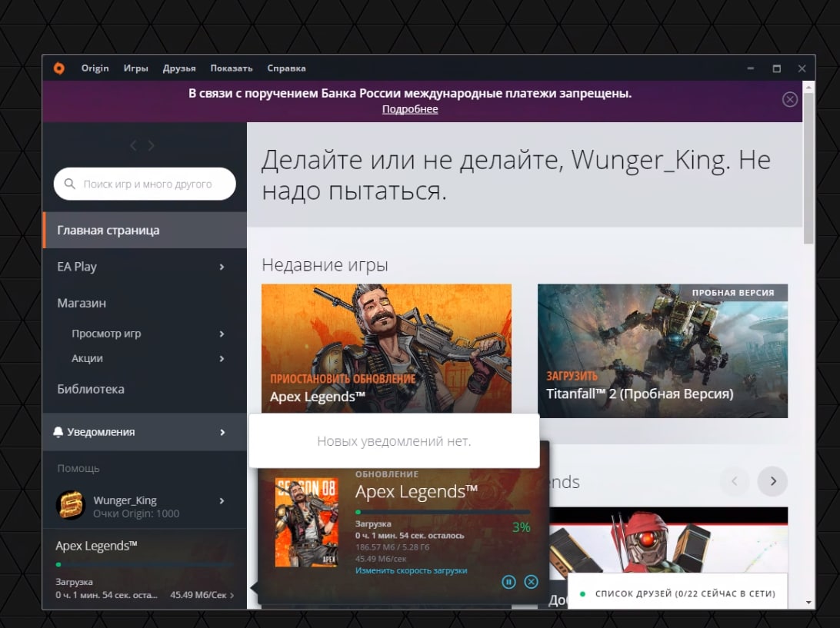Open the Друзья menu
Image resolution: width=840 pixels, height=628 pixels.
[x=179, y=68]
